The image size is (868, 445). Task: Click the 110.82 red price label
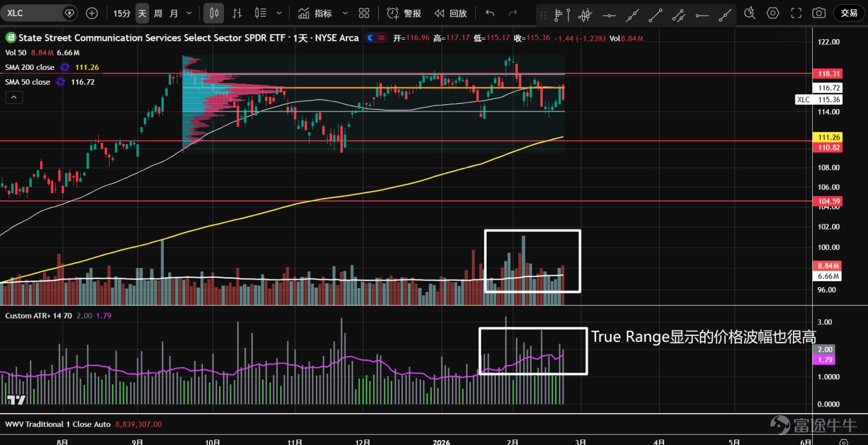[828, 148]
